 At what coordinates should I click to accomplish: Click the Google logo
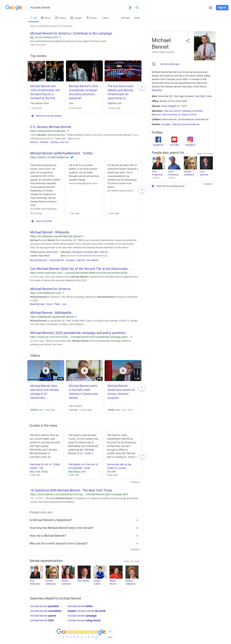click(14, 7)
